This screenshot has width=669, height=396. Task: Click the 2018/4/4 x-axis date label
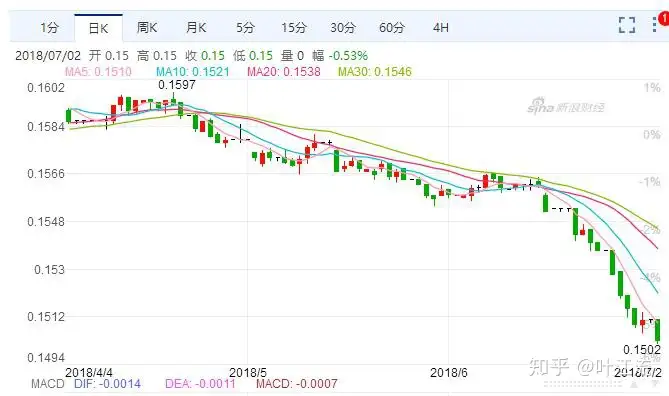point(89,373)
